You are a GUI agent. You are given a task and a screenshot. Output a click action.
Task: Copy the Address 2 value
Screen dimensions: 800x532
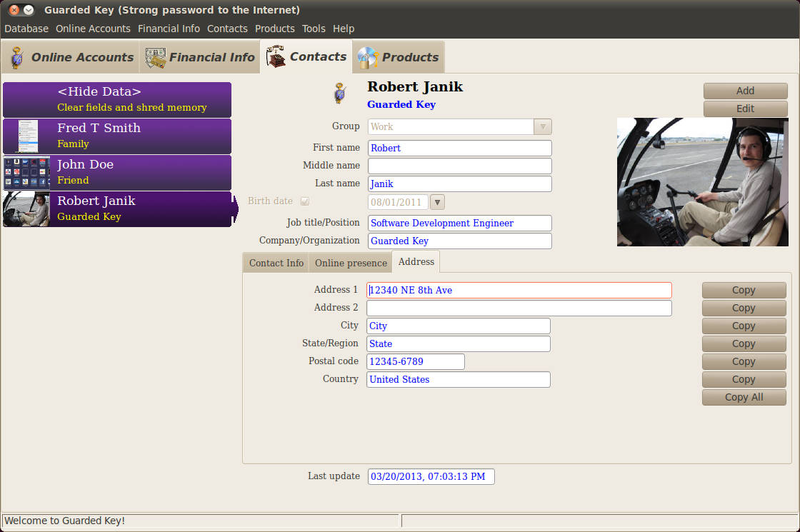[744, 308]
